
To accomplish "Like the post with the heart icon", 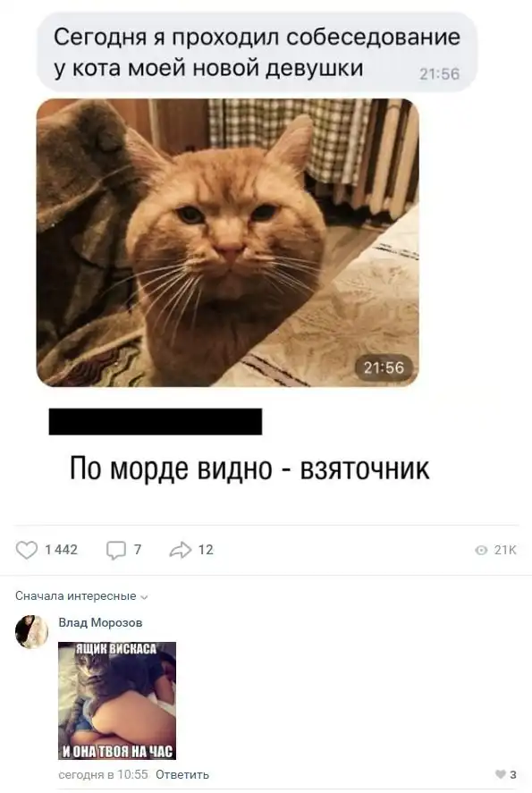I will [x=26, y=550].
